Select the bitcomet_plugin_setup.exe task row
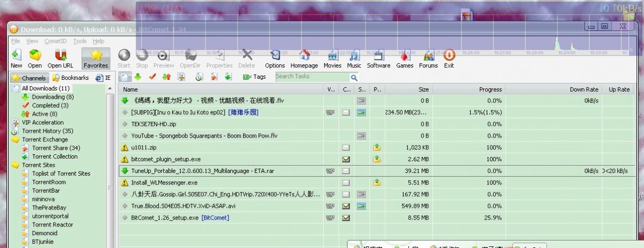This screenshot has height=248, width=644. pyautogui.click(x=377, y=159)
